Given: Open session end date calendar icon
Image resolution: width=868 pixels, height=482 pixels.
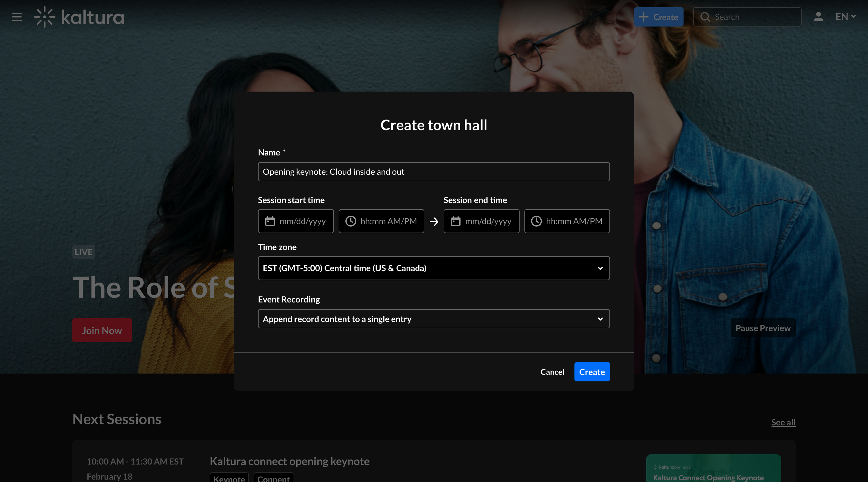Looking at the screenshot, I should pos(456,221).
